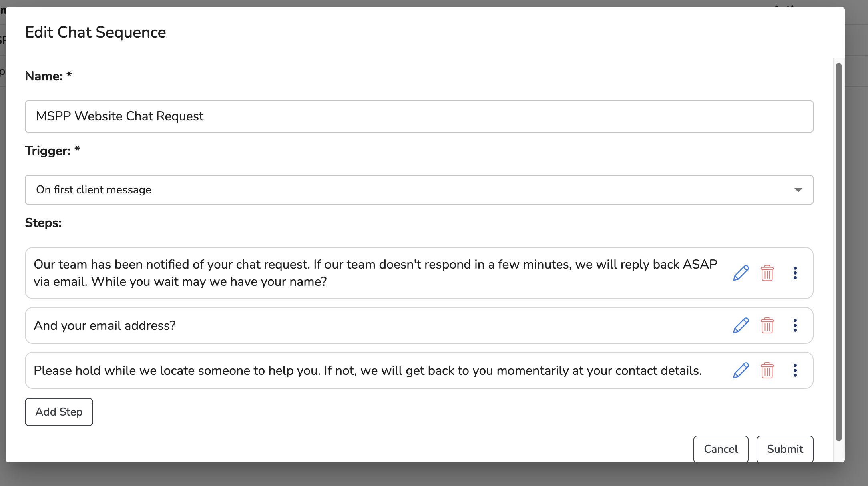
Task: Edit the 'Please hold' step with pencil
Action: (741, 370)
